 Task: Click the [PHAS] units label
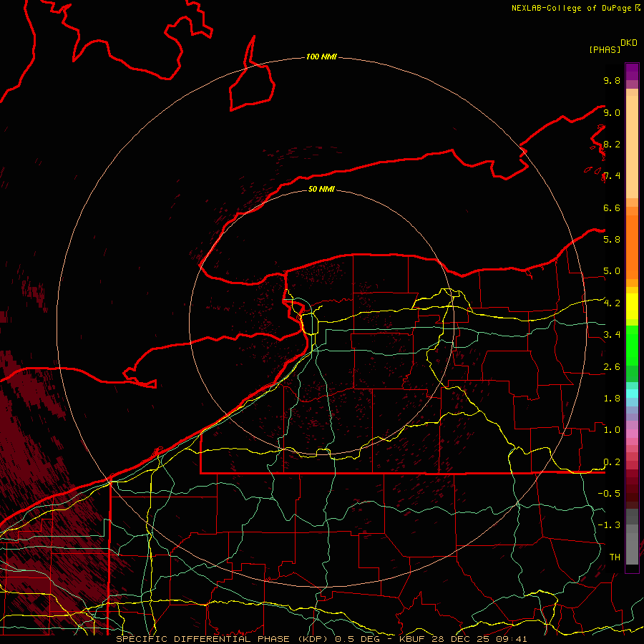click(x=605, y=49)
